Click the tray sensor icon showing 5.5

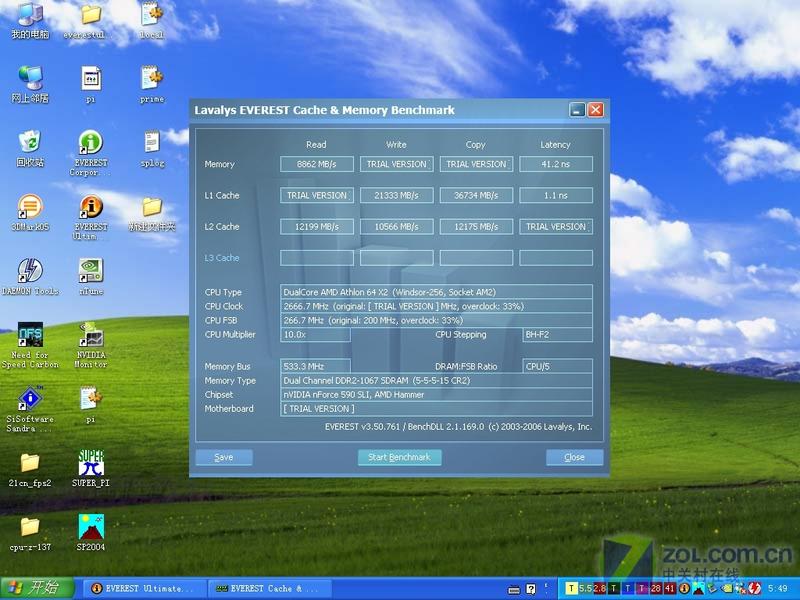585,588
